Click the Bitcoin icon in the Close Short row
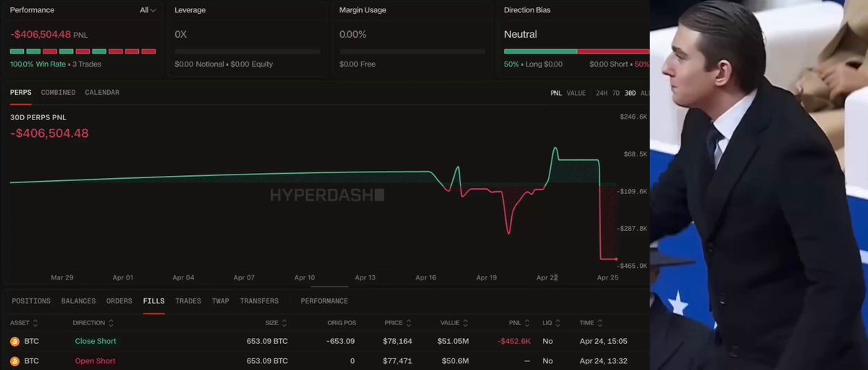Image resolution: width=868 pixels, height=370 pixels. [x=14, y=341]
